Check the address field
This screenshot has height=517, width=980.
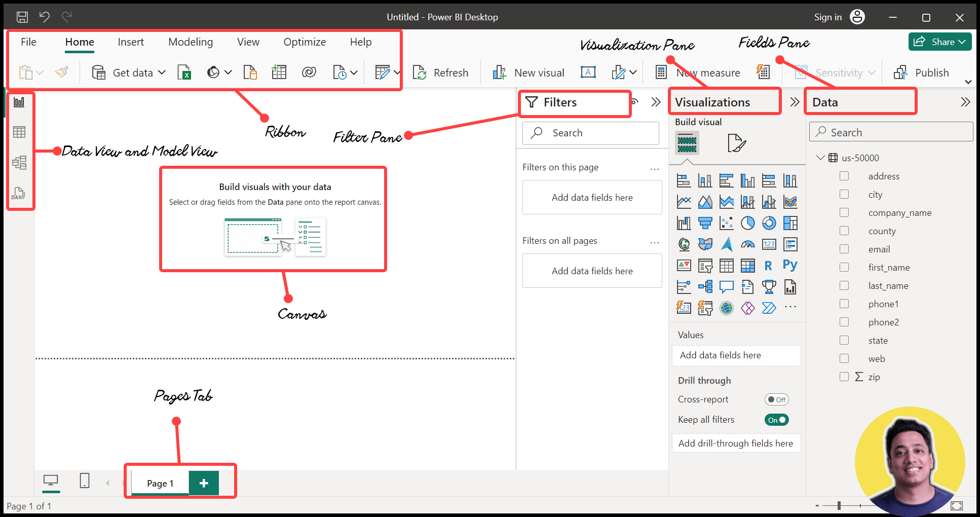click(x=844, y=176)
